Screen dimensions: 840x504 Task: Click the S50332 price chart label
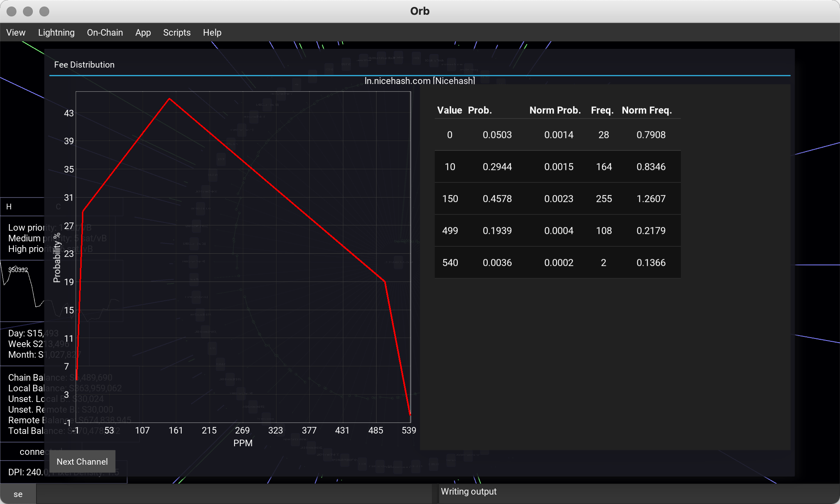pos(18,270)
